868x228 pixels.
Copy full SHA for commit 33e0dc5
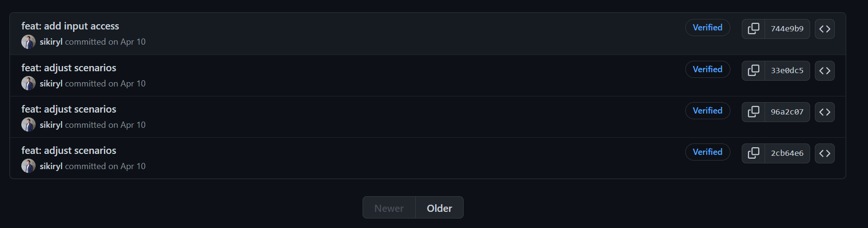(753, 71)
